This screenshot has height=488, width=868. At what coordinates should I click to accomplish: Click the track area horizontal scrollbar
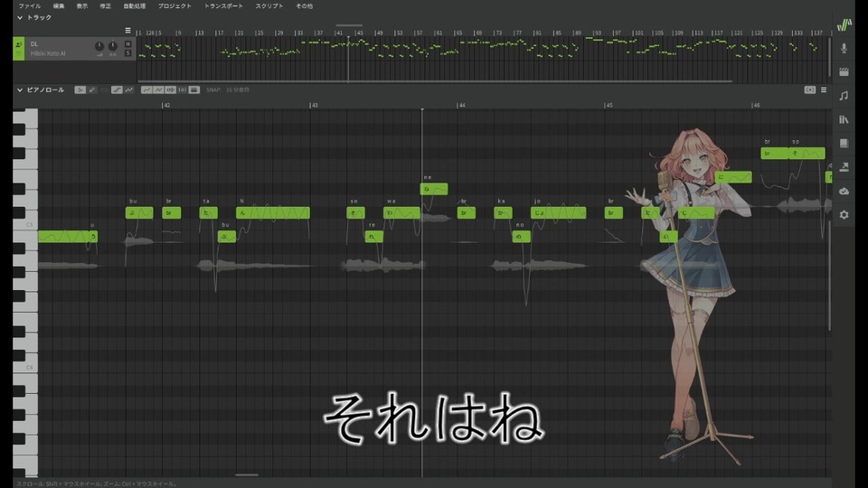click(435, 81)
